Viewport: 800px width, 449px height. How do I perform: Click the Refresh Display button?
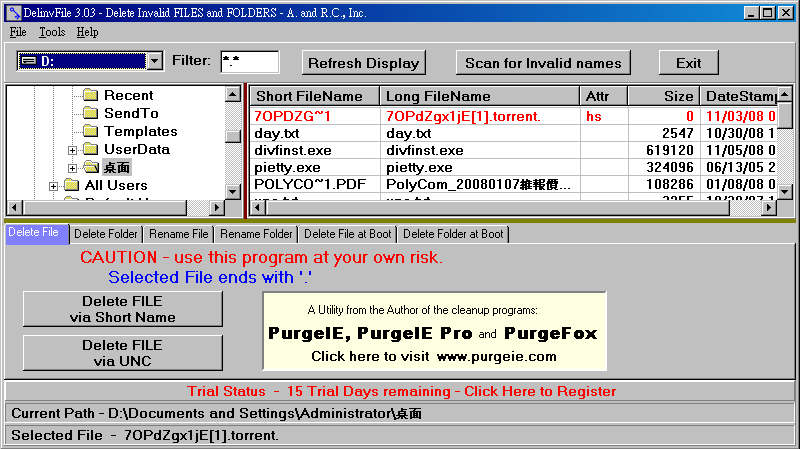(363, 63)
